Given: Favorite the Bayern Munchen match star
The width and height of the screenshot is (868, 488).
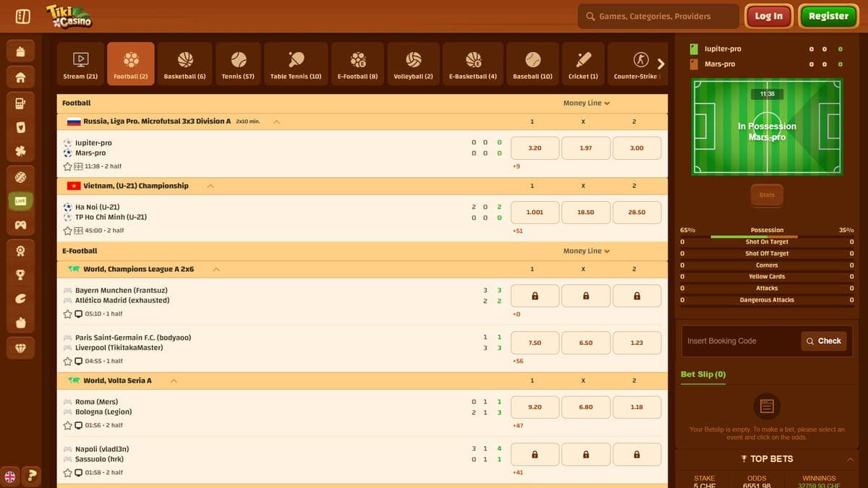Looking at the screenshot, I should point(68,314).
